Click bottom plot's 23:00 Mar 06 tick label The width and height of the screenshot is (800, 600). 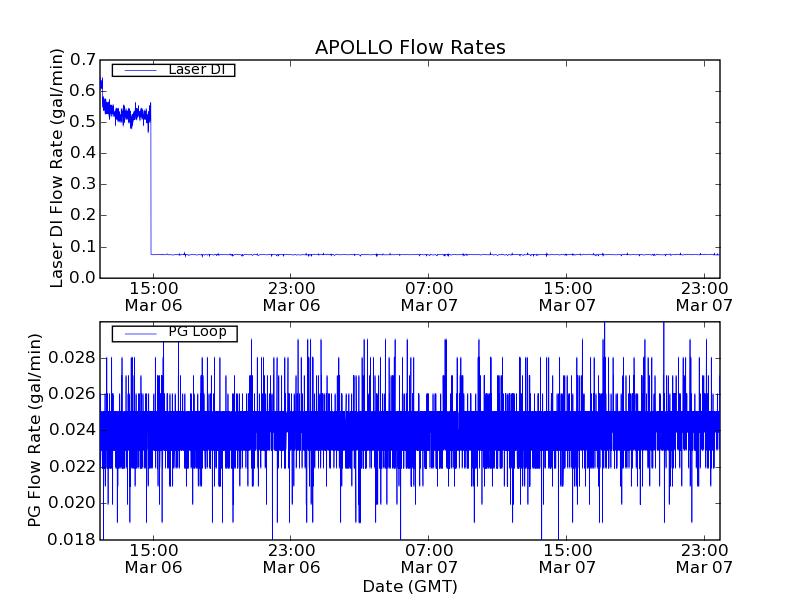pos(291,558)
